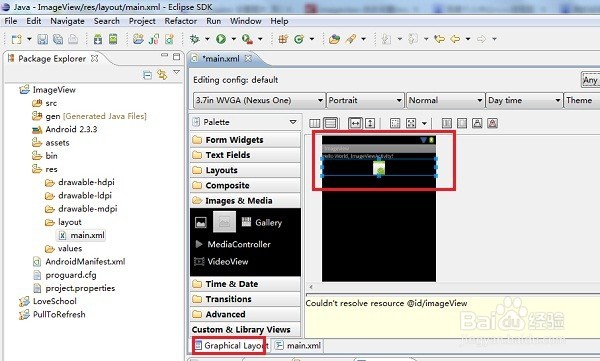Switch to the main.xml source tab
Screen dimensions: 600x361
pyautogui.click(x=299, y=346)
